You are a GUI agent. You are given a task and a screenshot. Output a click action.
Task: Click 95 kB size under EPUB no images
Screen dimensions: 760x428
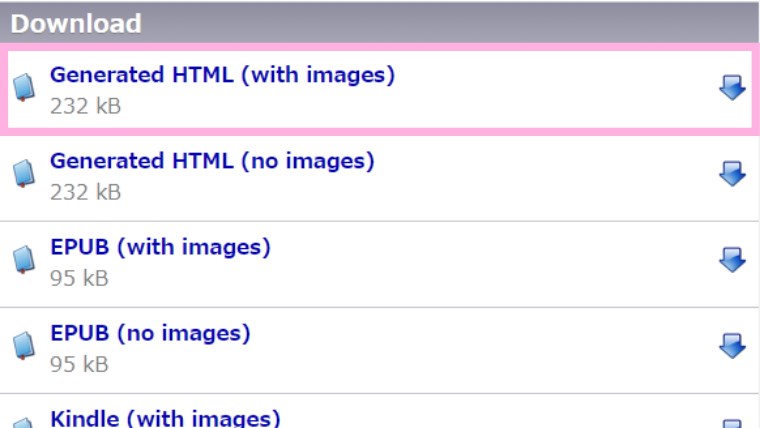click(79, 365)
